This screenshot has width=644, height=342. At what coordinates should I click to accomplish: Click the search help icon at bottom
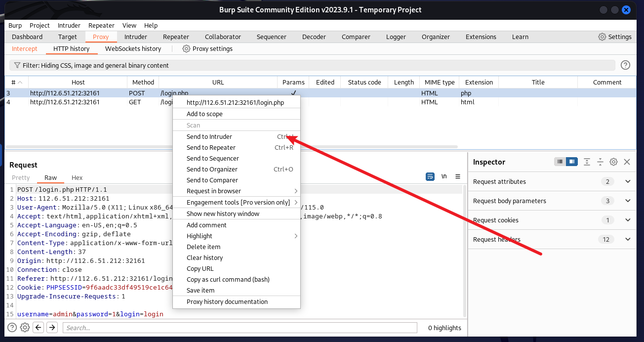pyautogui.click(x=12, y=327)
